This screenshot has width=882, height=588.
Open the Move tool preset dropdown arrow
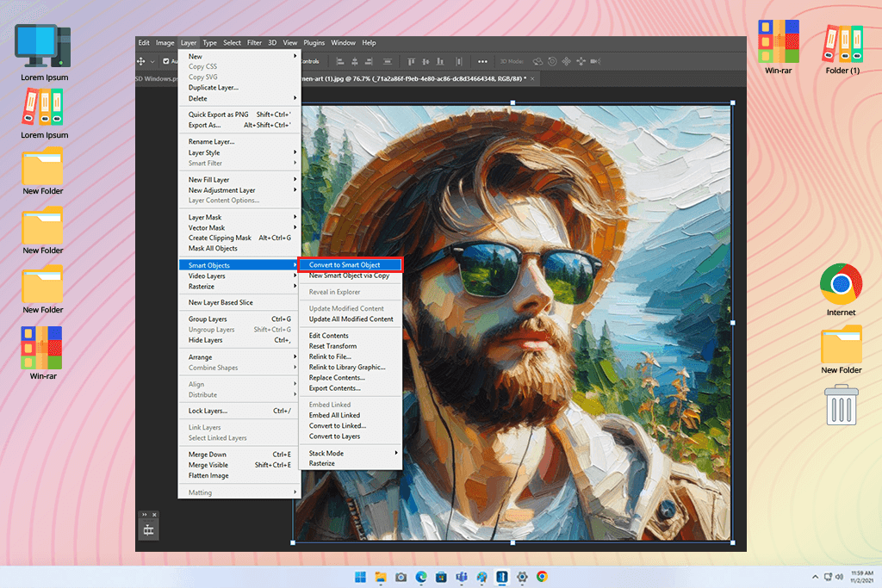[152, 61]
